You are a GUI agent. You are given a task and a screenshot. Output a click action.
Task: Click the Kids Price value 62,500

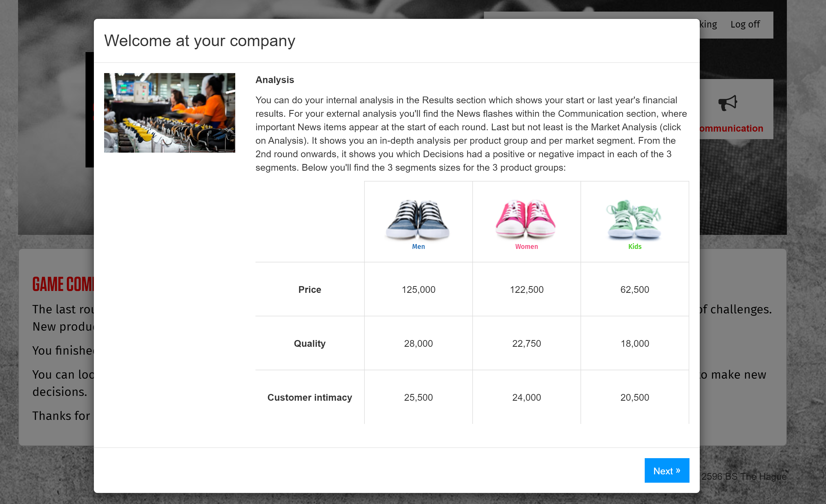pos(634,290)
